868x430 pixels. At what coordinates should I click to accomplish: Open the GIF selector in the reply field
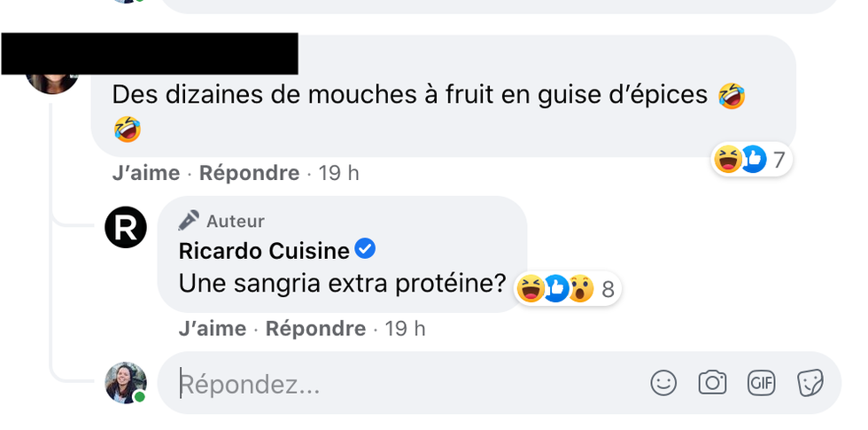pos(761,382)
